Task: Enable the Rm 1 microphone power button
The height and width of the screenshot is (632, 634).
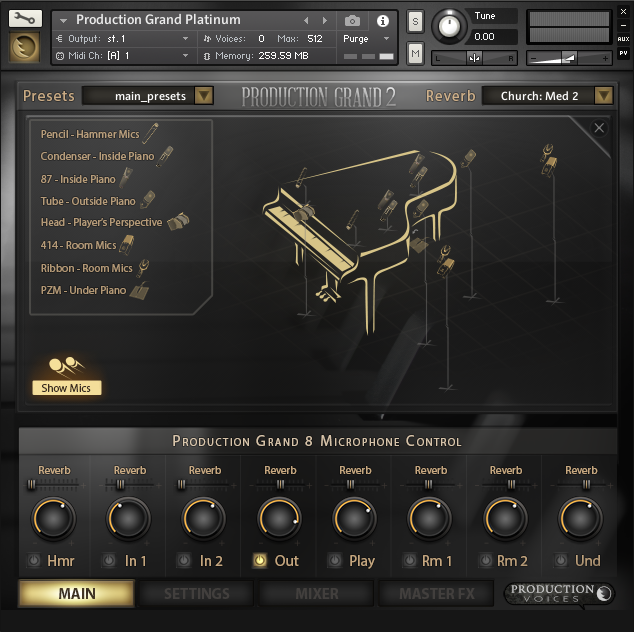Action: (410, 560)
